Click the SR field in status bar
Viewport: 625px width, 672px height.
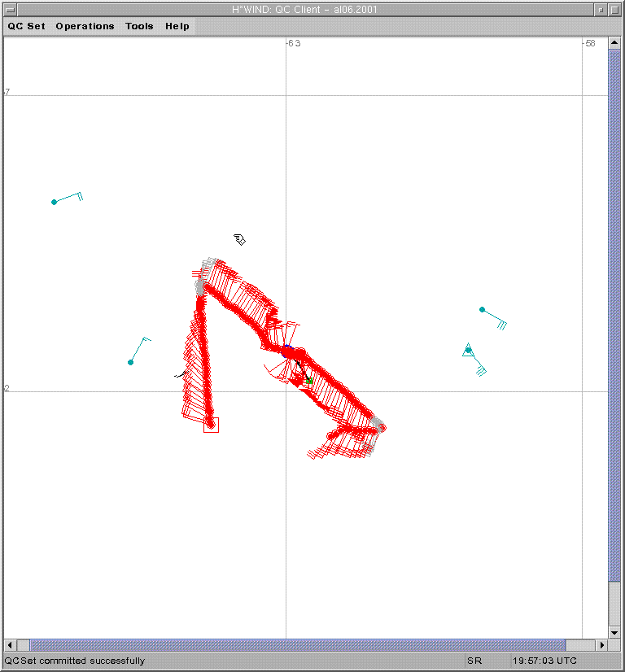(x=474, y=661)
